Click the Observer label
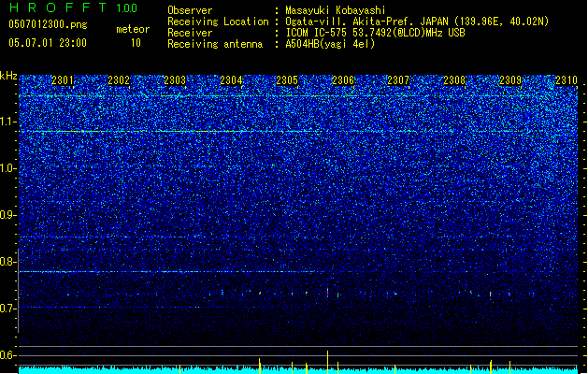588x374 pixels. 190,10
